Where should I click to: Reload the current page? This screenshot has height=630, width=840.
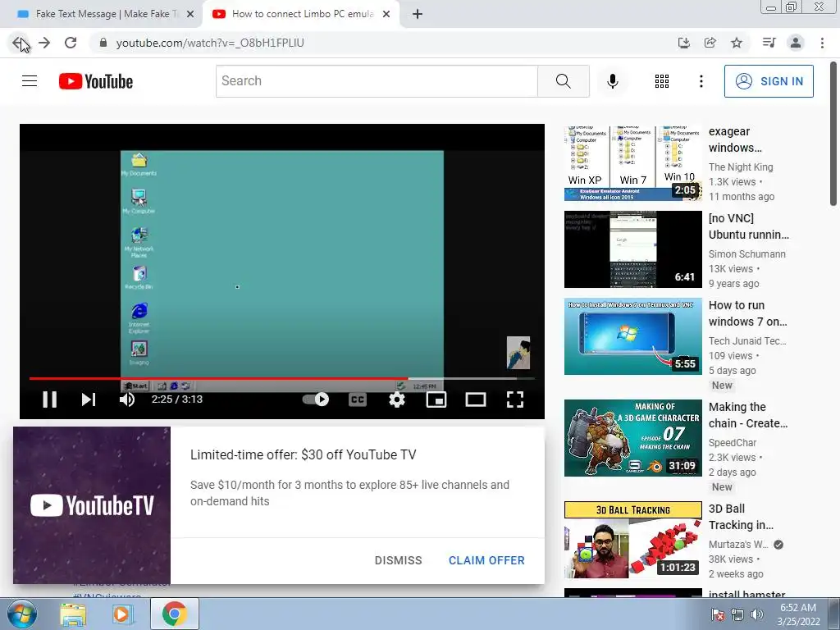71,43
